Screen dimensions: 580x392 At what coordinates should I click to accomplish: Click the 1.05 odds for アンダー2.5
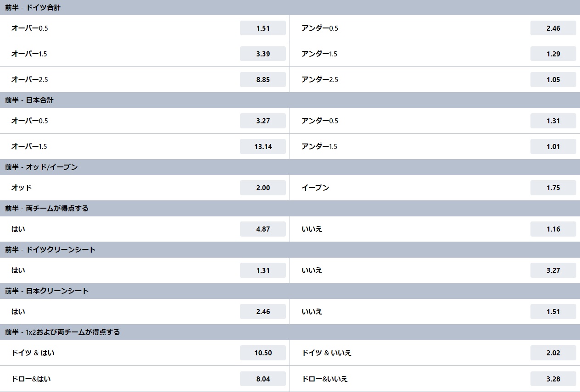(x=553, y=79)
